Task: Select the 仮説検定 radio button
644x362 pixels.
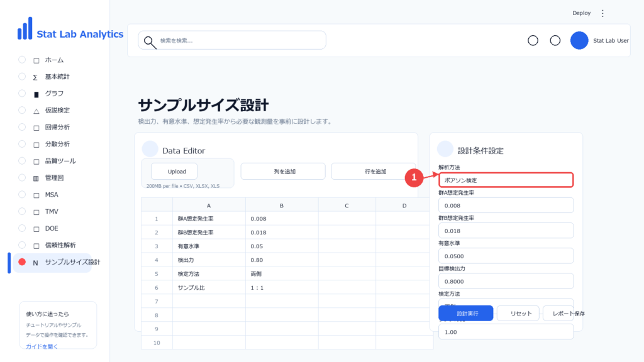Action: (22, 110)
